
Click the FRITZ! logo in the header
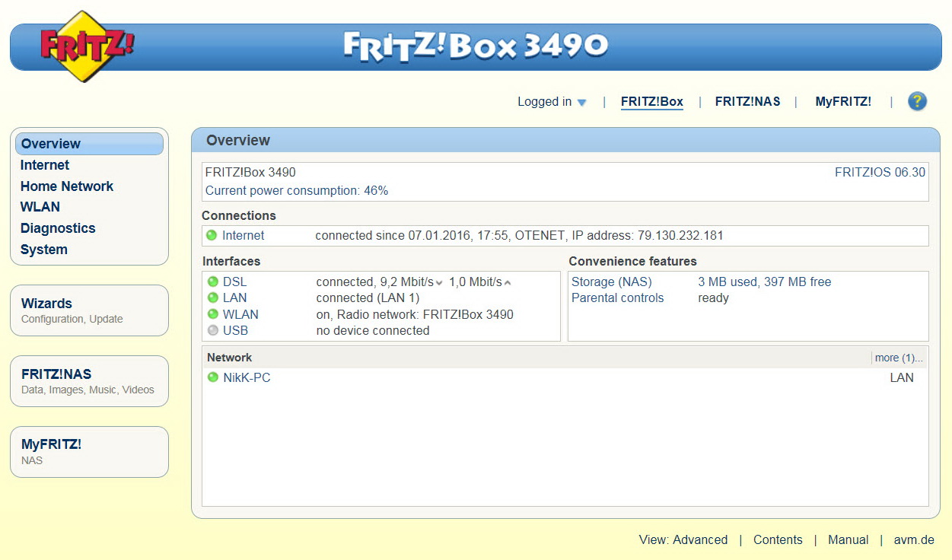[88, 46]
